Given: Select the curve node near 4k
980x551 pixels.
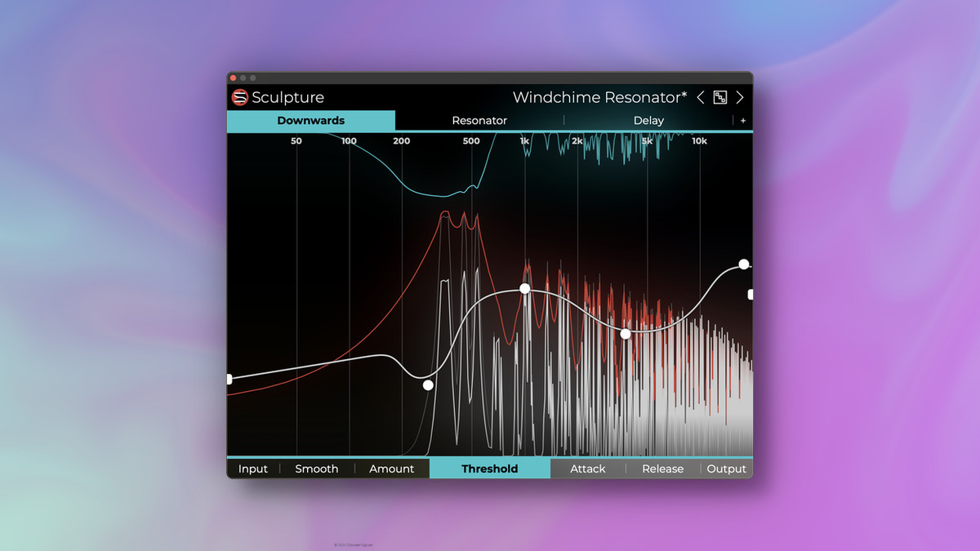Looking at the screenshot, I should 626,333.
